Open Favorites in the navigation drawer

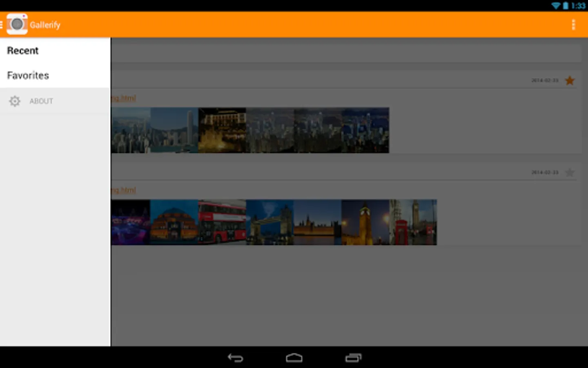(55, 76)
